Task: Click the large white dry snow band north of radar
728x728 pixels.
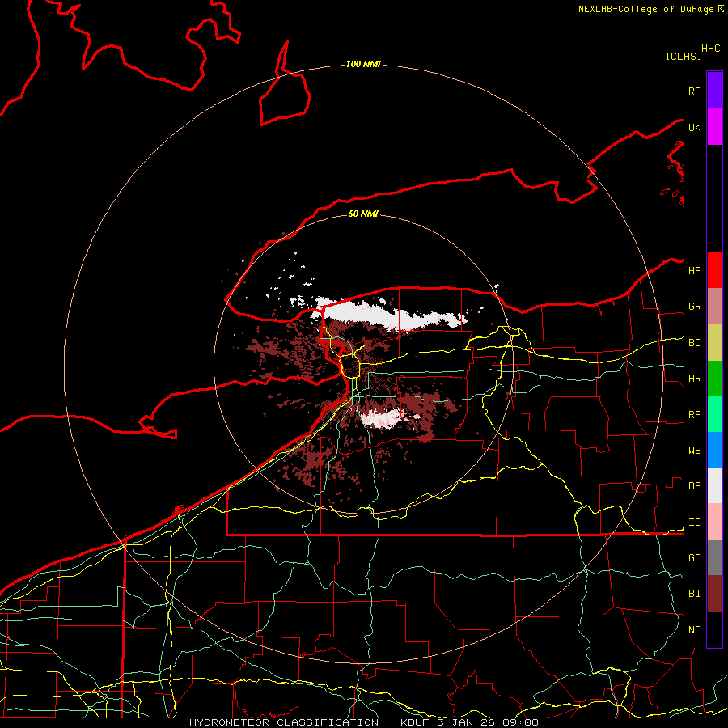Action: click(x=390, y=315)
